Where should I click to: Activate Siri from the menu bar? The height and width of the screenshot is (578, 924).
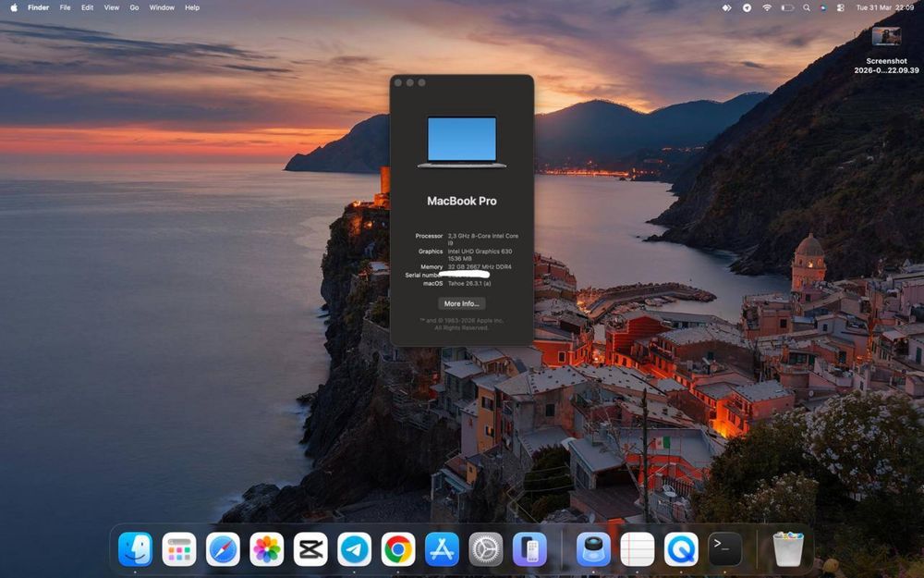tap(823, 7)
